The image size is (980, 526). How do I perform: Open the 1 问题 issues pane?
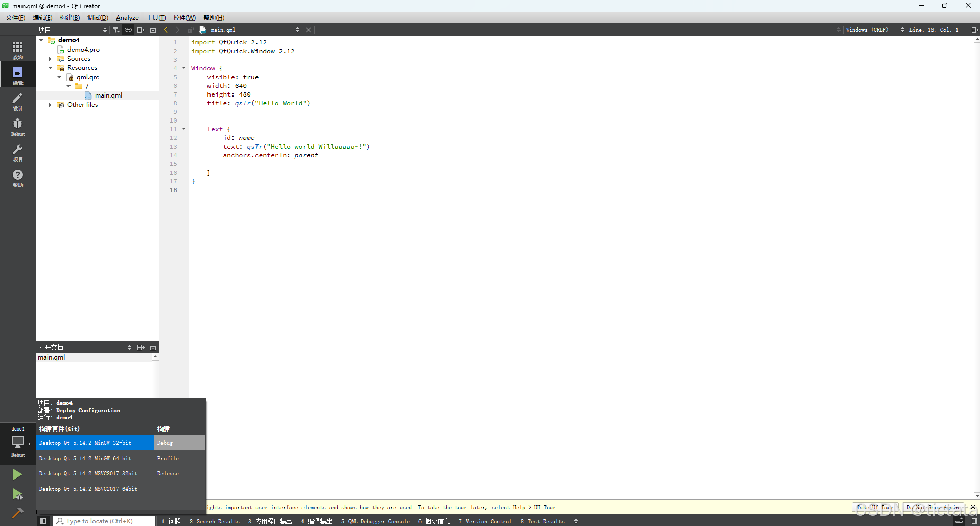(x=171, y=521)
